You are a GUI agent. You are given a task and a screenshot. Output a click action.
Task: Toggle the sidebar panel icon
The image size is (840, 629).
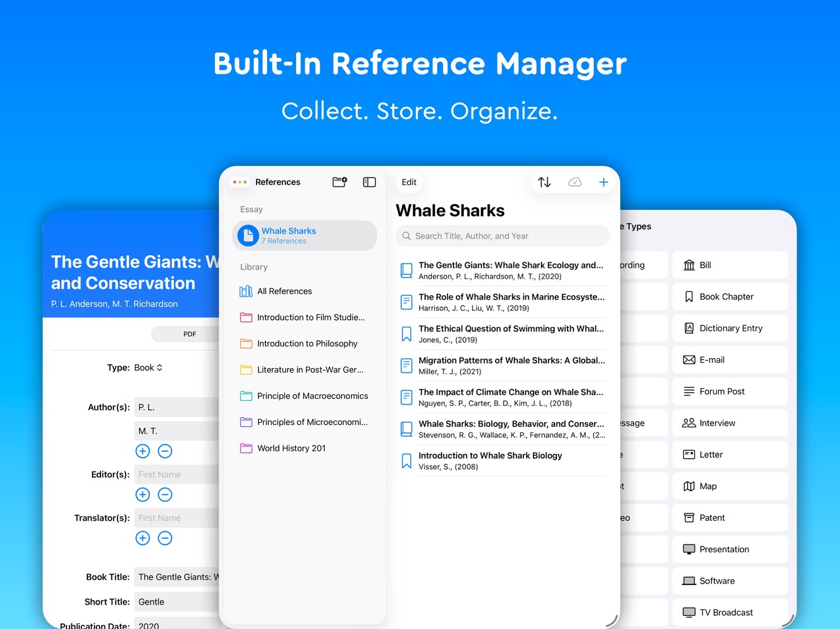click(x=369, y=182)
